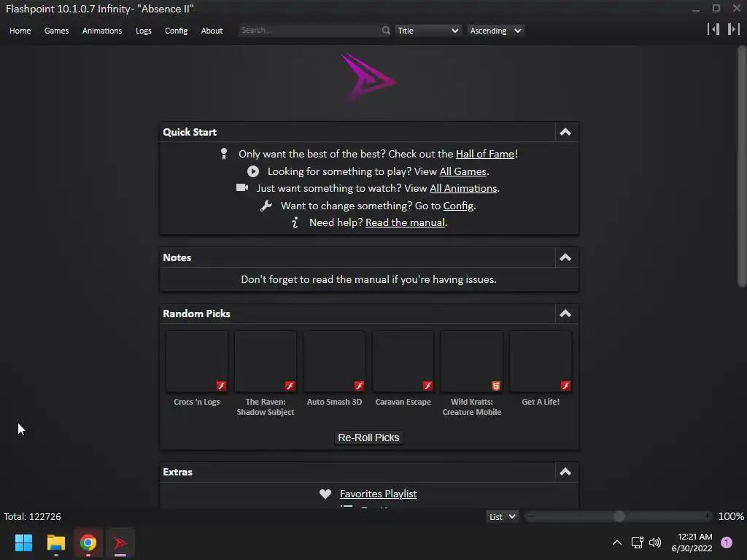Open the Logs tab
747x560 pixels.
144,31
